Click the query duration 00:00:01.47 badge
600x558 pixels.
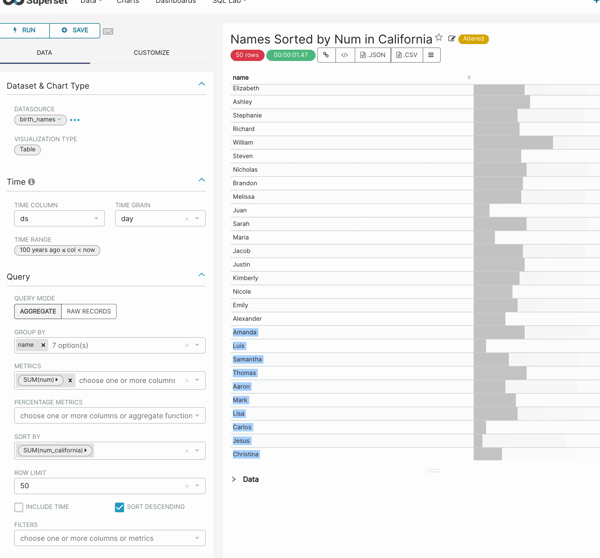pyautogui.click(x=291, y=55)
